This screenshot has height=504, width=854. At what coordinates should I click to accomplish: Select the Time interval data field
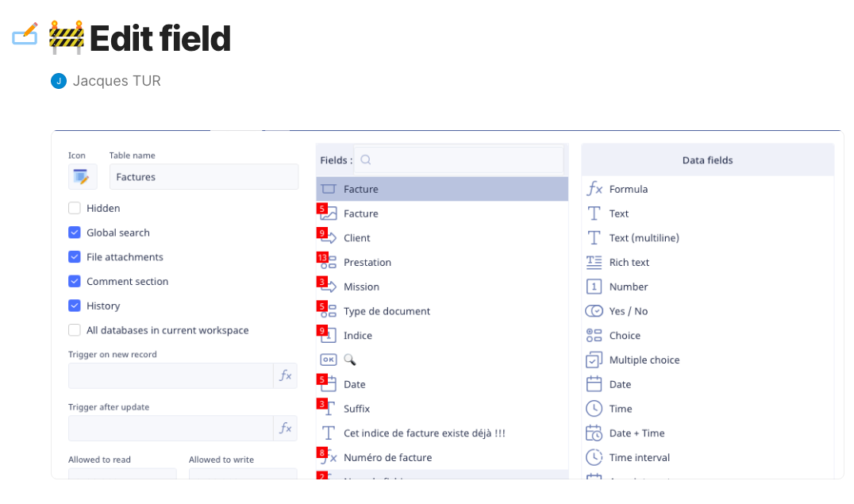(639, 457)
